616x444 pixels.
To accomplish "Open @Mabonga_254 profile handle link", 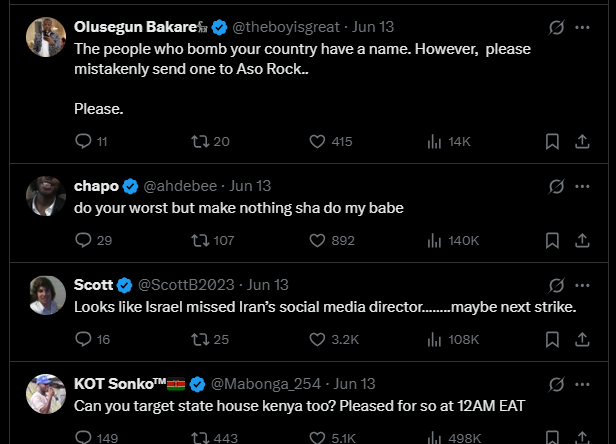I will pos(266,384).
